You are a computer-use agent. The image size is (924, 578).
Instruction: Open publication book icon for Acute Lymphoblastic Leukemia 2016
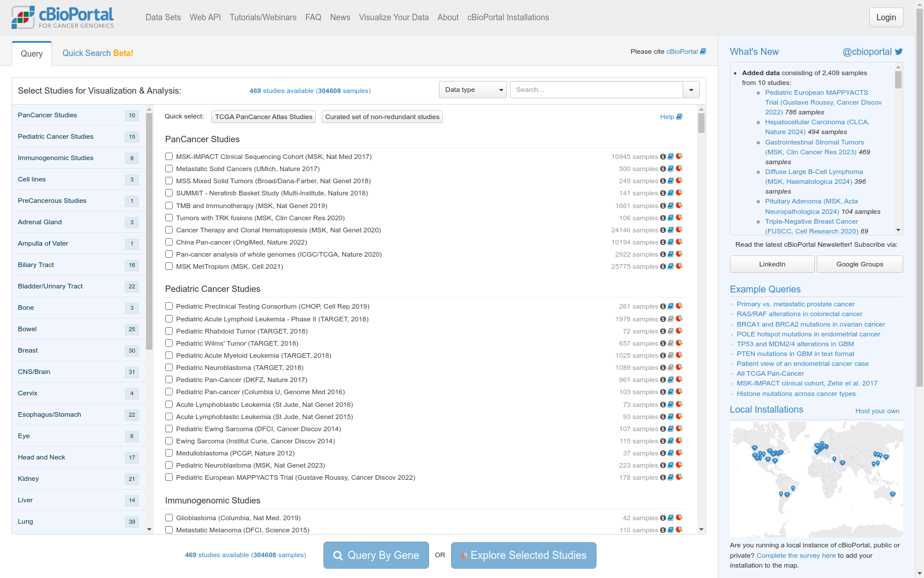click(x=670, y=405)
